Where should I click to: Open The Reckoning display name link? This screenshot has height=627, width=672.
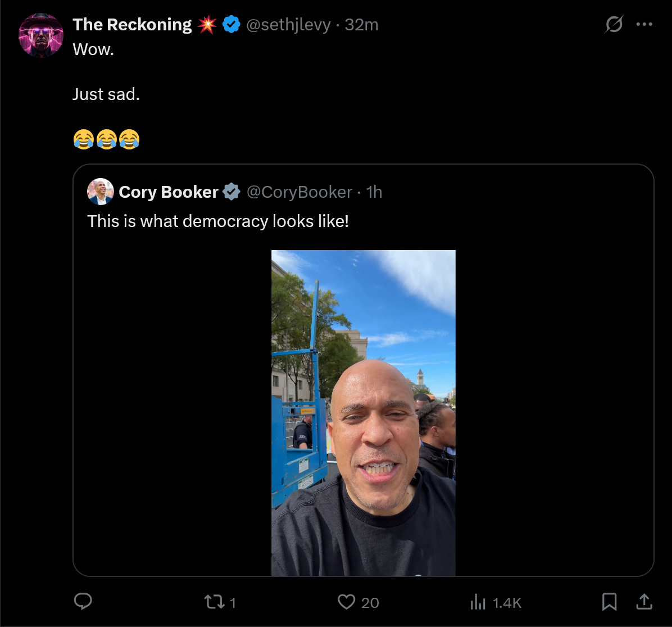point(132,25)
